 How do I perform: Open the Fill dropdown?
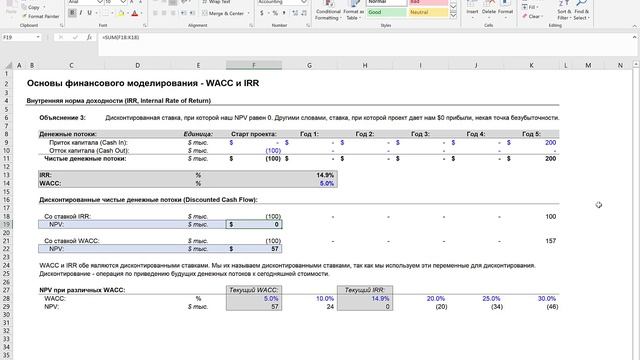pos(529,7)
